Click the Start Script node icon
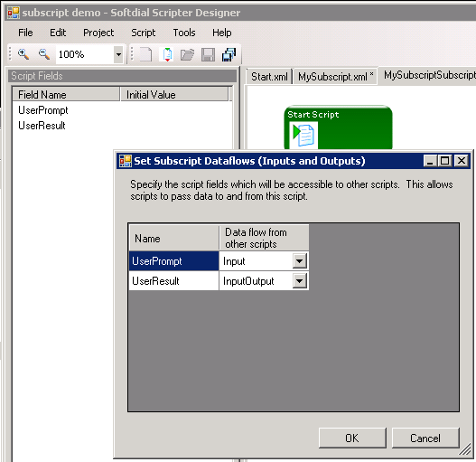The height and width of the screenshot is (462, 476). click(x=303, y=135)
